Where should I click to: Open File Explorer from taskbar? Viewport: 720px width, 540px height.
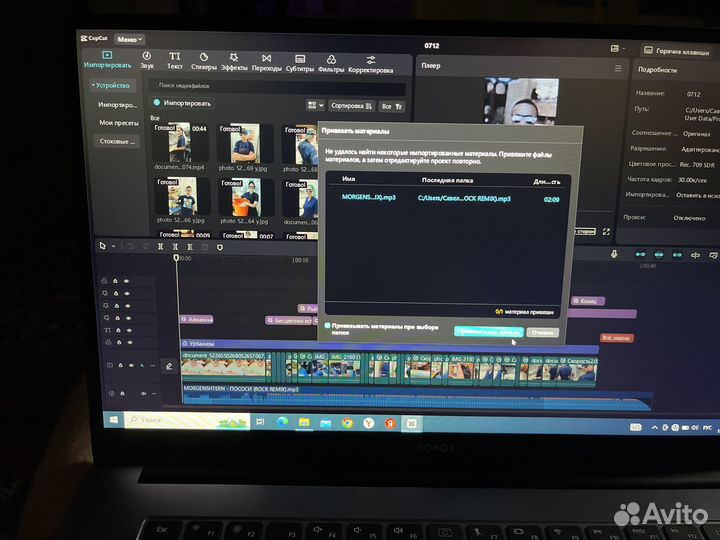pos(304,422)
